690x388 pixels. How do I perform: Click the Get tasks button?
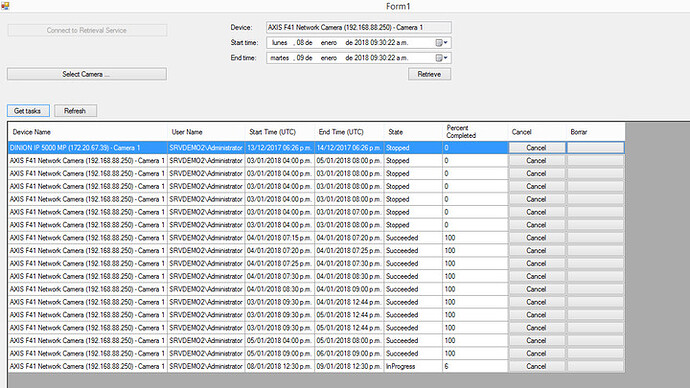(28, 111)
